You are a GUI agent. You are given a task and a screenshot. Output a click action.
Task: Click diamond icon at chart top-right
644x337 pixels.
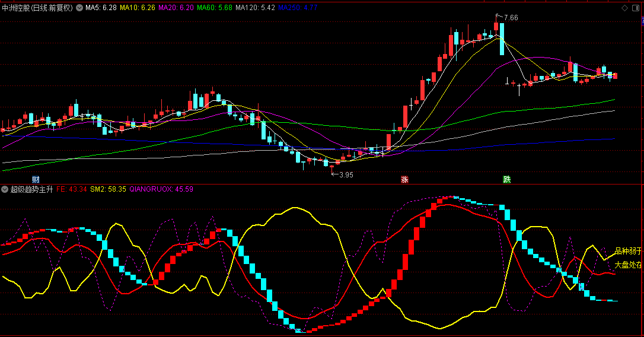(x=624, y=8)
